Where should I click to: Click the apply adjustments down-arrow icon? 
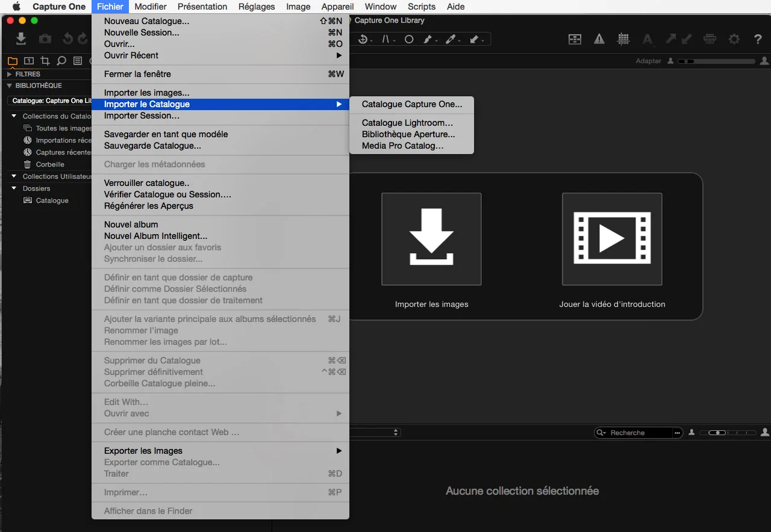click(685, 39)
